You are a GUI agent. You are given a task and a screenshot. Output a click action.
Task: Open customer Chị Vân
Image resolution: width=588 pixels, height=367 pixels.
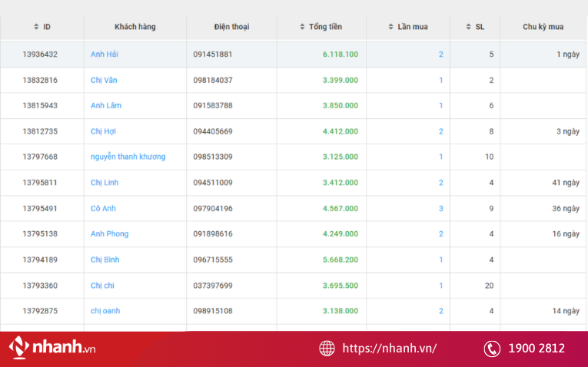(x=104, y=80)
